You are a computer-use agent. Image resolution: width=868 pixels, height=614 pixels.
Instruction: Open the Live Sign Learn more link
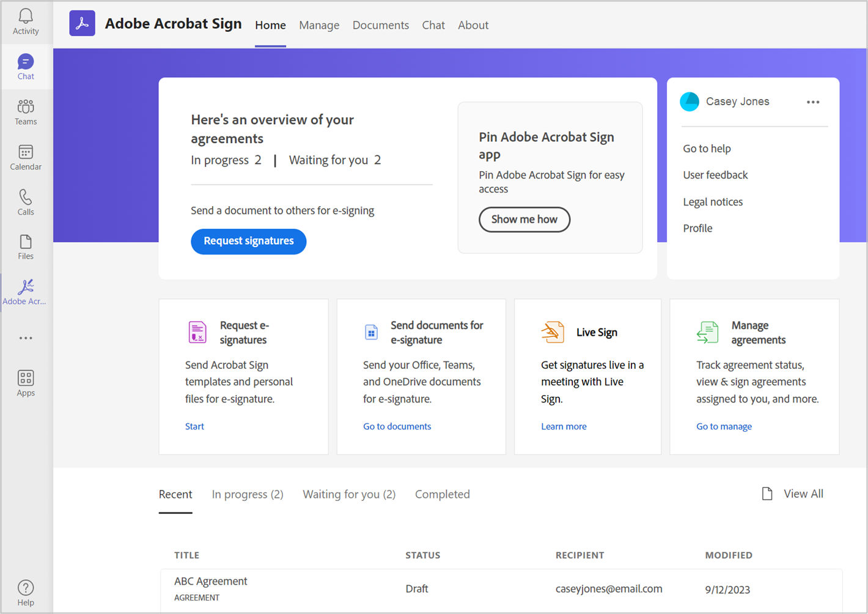pyautogui.click(x=564, y=426)
